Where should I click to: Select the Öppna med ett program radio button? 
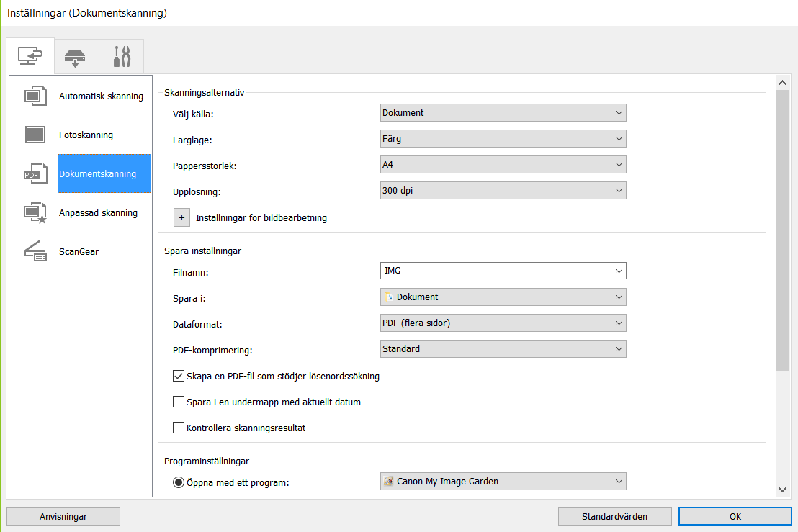pyautogui.click(x=179, y=482)
